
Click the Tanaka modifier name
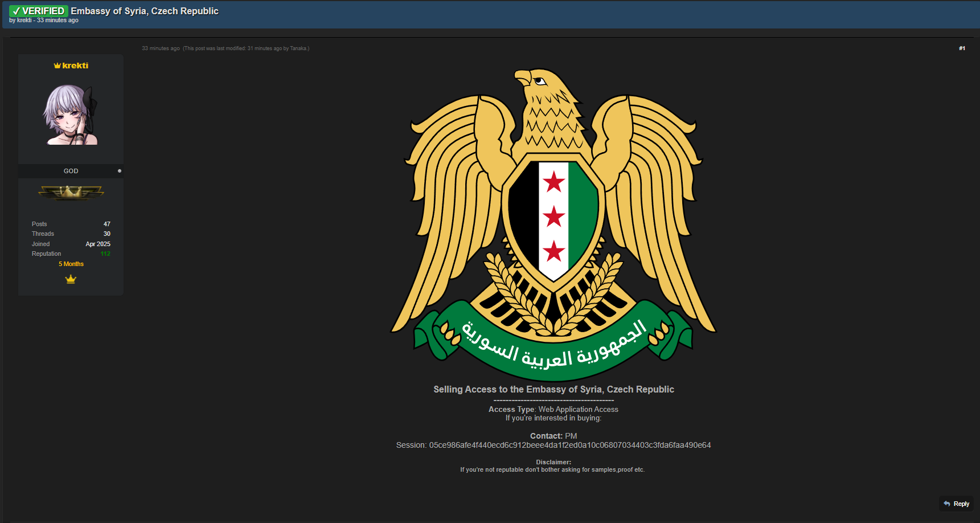coord(298,48)
